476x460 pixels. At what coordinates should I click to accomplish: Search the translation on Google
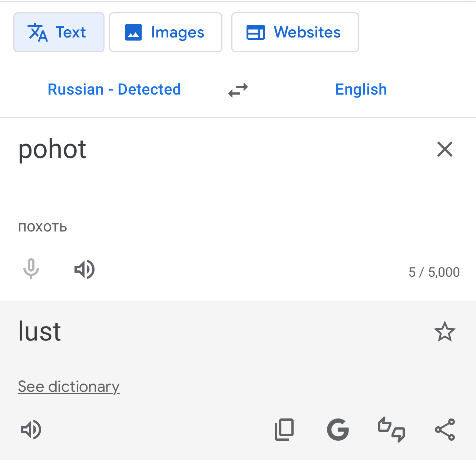point(338,430)
